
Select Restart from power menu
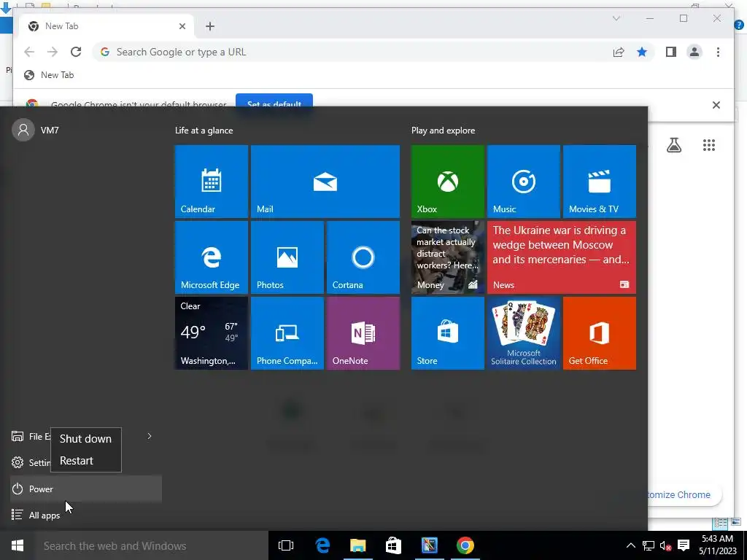86,461
